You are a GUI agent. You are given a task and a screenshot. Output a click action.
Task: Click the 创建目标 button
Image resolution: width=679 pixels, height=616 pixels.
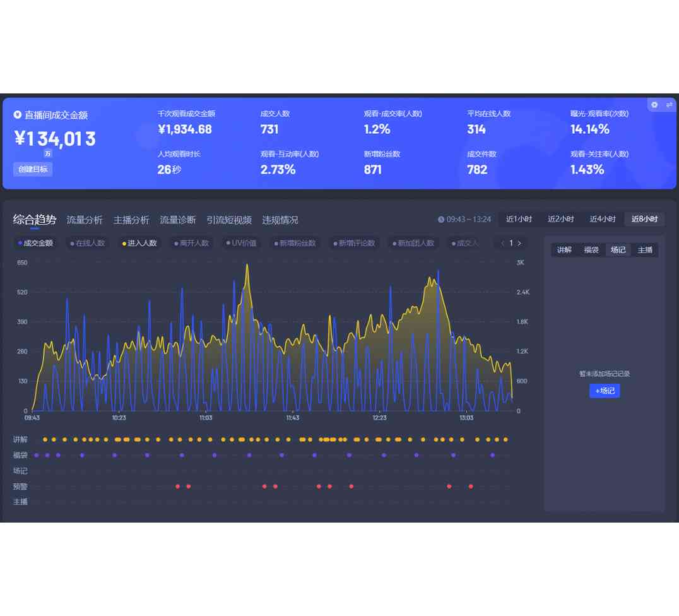point(33,169)
